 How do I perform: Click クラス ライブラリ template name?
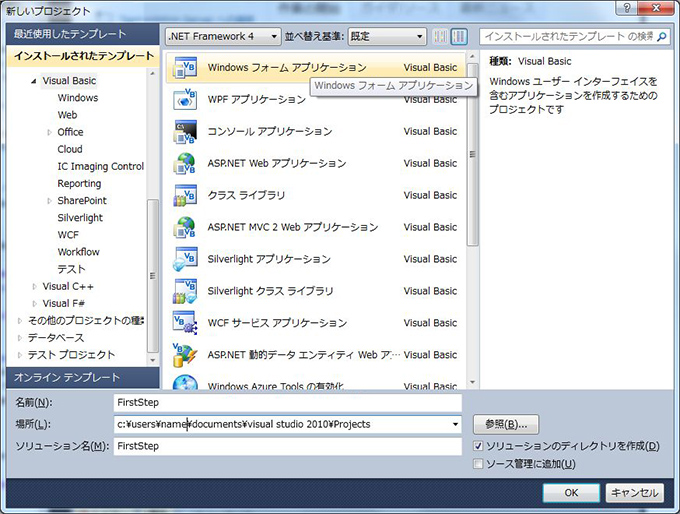click(x=246, y=195)
